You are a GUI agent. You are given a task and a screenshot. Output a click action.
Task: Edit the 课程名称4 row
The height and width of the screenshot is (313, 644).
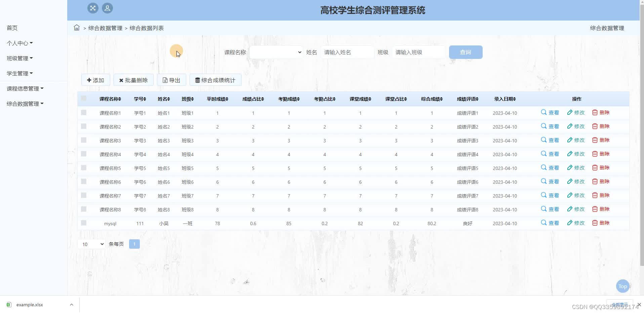[576, 154]
